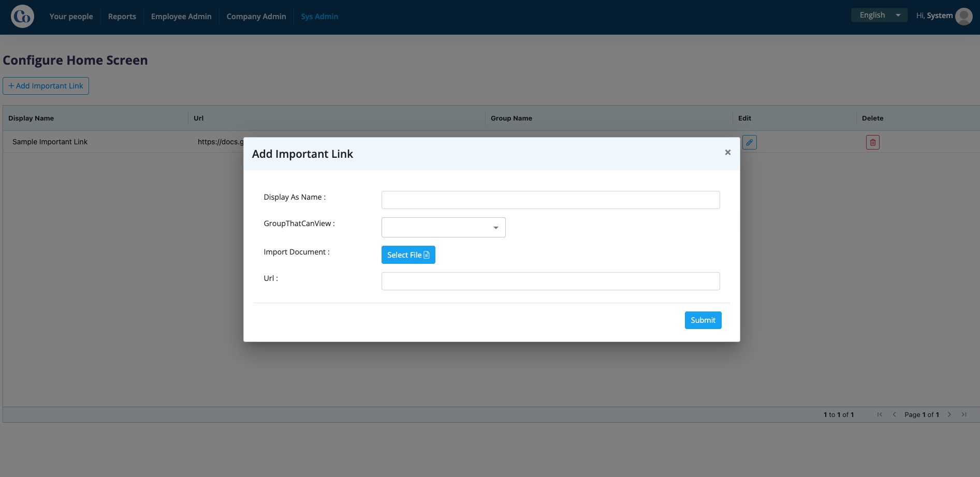Expand the GroupThatCanView dropdown
Image resolution: width=980 pixels, height=477 pixels.
(443, 227)
